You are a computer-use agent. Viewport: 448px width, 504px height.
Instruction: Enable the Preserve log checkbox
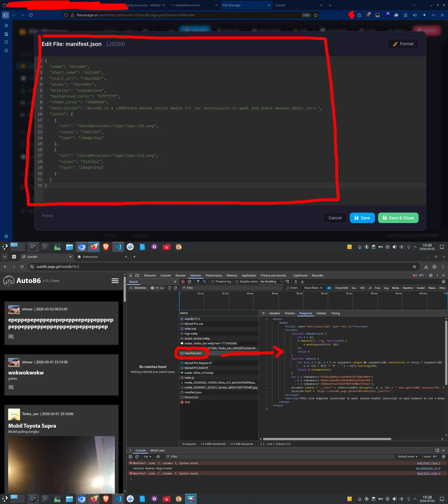point(213,282)
